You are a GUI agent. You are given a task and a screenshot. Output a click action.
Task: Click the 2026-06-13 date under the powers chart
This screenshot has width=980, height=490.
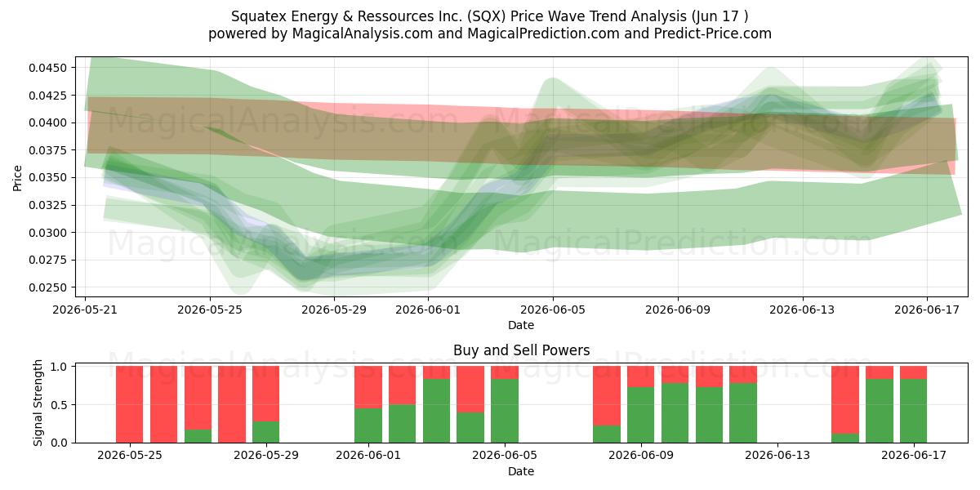tap(777, 456)
